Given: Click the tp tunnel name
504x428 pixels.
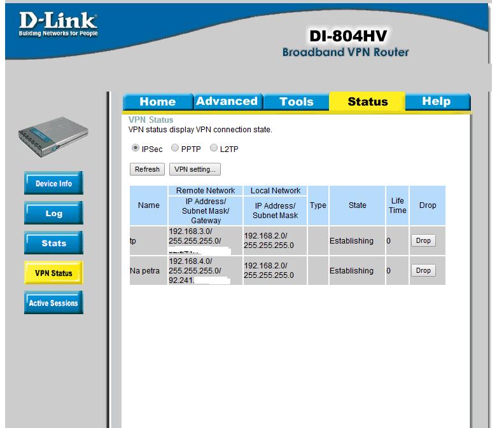Looking at the screenshot, I should click(133, 241).
